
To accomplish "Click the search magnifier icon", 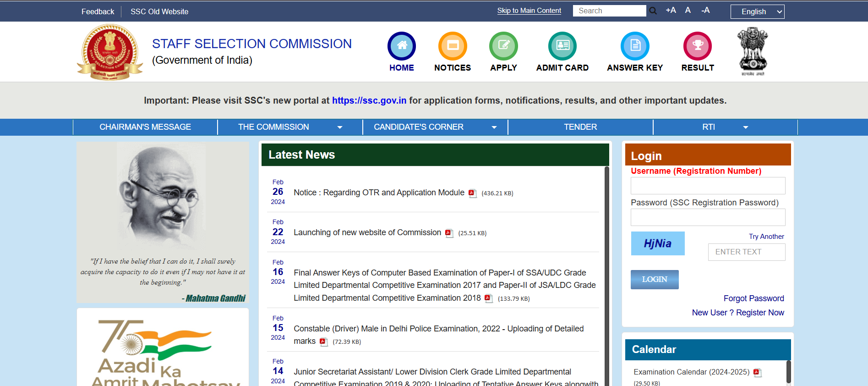I will [x=653, y=11].
